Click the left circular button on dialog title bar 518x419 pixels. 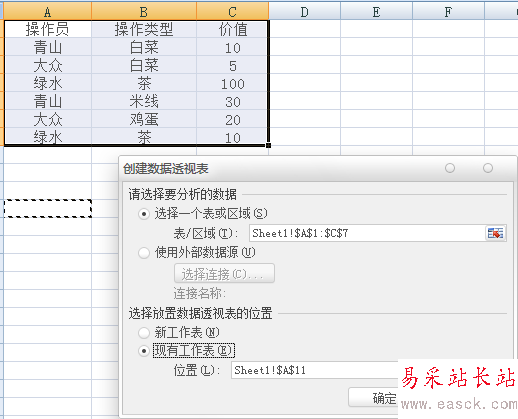click(x=450, y=168)
